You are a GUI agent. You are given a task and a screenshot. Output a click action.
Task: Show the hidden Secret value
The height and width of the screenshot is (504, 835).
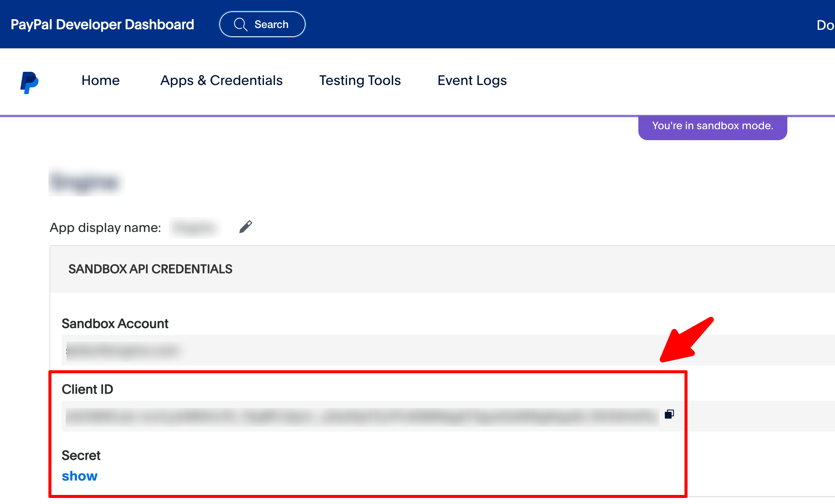pos(79,476)
